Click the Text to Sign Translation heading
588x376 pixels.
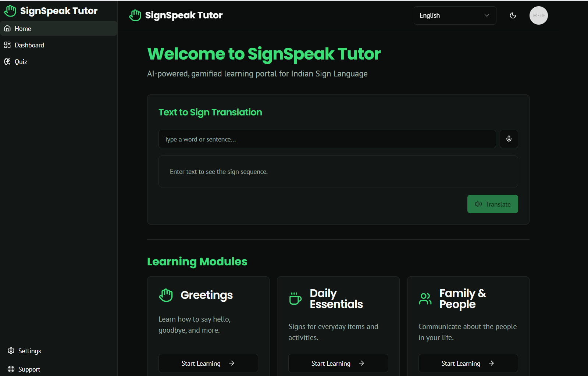coord(210,112)
